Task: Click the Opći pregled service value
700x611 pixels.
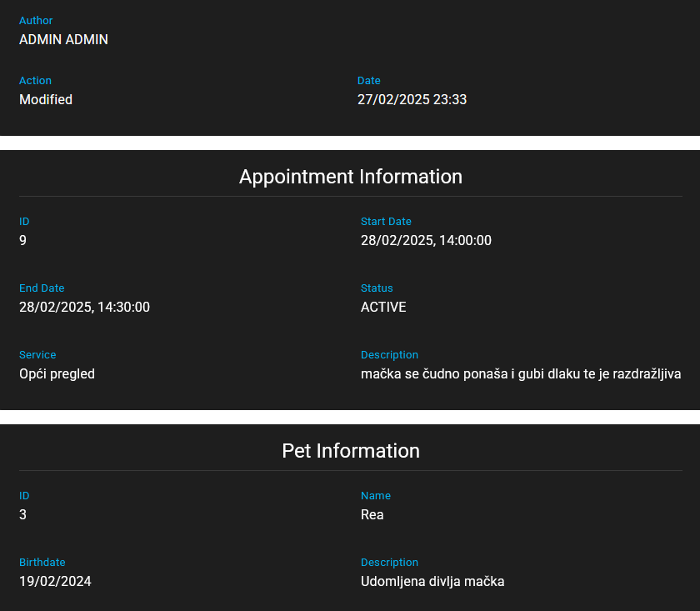Action: 57,373
